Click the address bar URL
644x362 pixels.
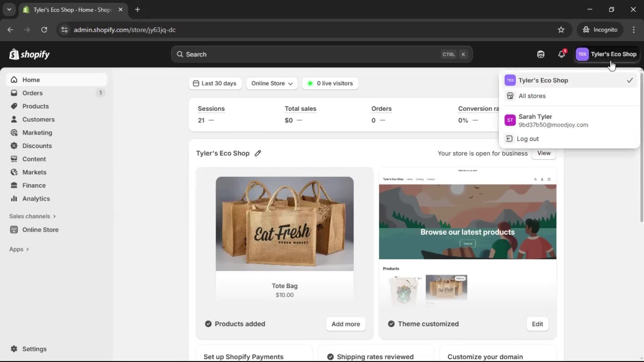click(124, 30)
